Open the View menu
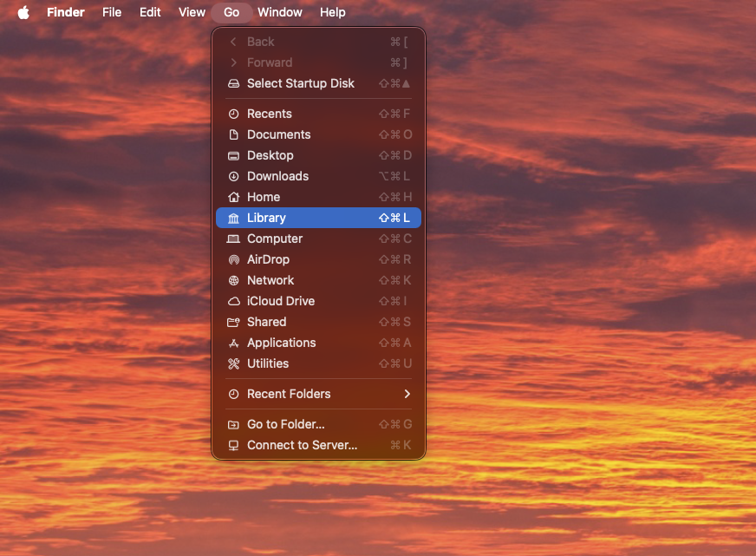The image size is (756, 556). 192,12
